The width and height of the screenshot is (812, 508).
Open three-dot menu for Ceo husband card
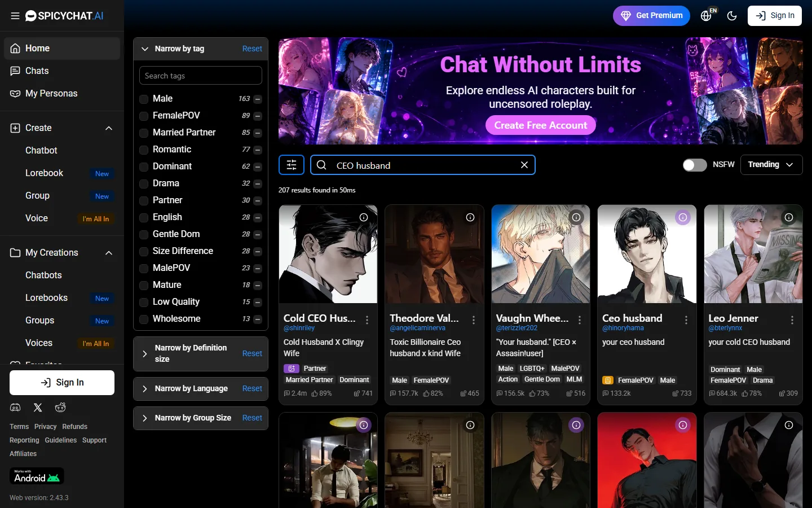coord(686,320)
